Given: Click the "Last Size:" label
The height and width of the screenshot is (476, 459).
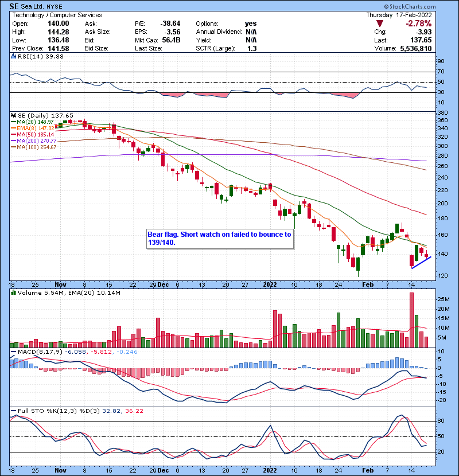Looking at the screenshot, I should pyautogui.click(x=148, y=49).
